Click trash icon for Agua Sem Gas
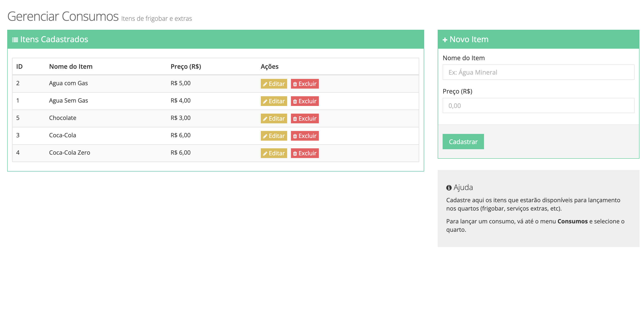 coord(295,101)
